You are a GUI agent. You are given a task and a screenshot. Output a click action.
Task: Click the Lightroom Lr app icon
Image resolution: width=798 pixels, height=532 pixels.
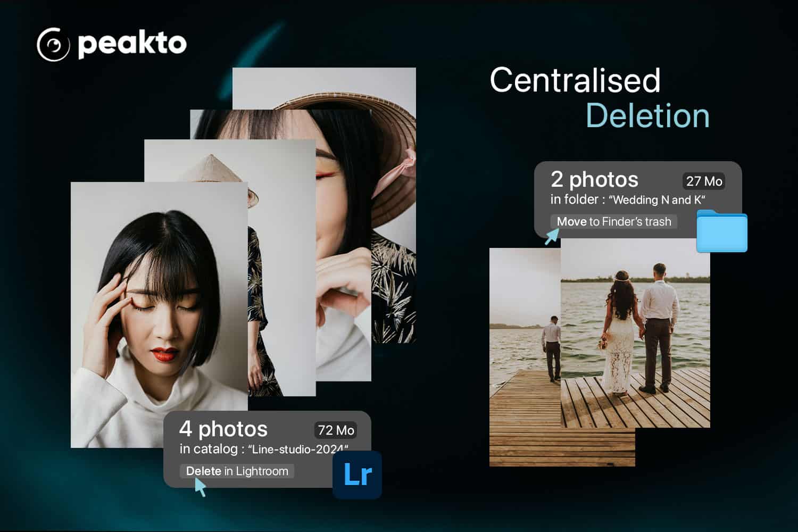(358, 475)
